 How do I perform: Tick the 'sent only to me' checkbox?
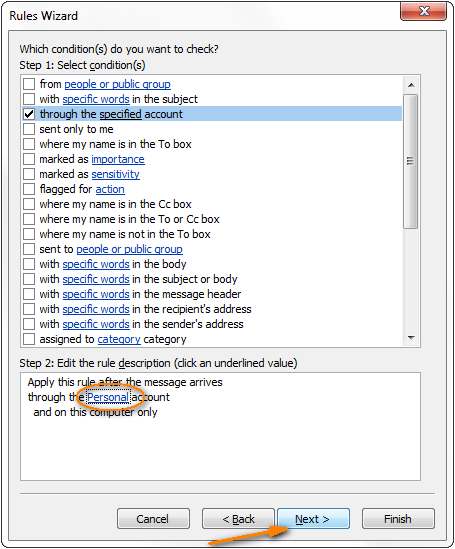[x=29, y=129]
